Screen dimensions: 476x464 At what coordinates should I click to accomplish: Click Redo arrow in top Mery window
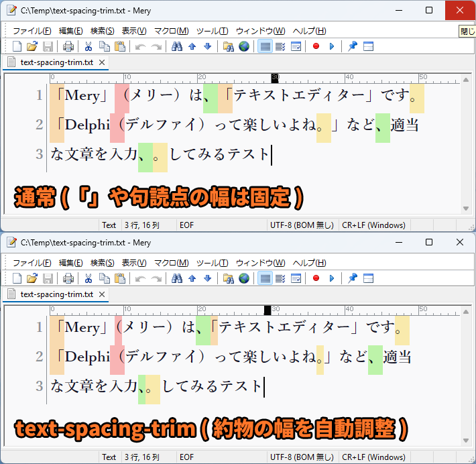156,46
